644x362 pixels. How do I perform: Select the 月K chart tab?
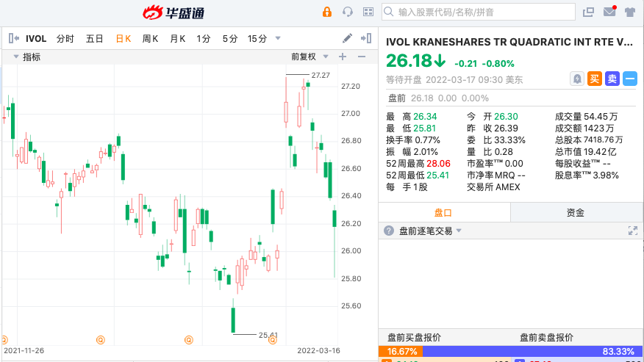178,39
